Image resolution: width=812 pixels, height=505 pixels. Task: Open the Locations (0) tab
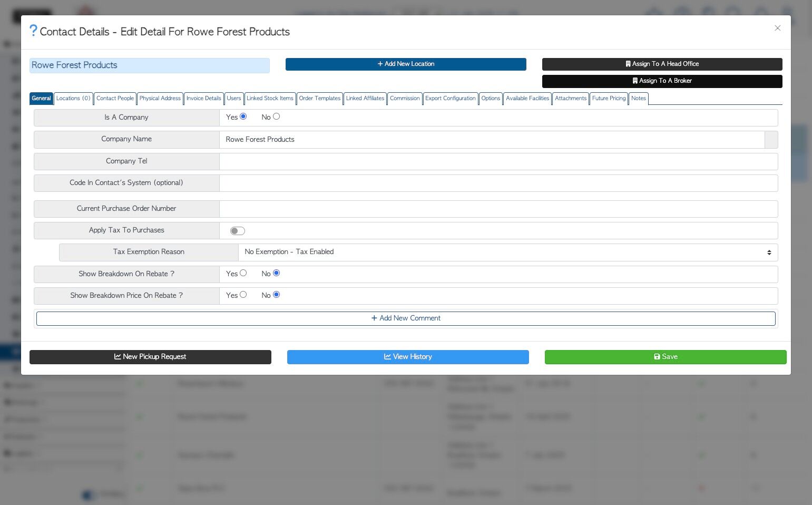[x=73, y=99]
